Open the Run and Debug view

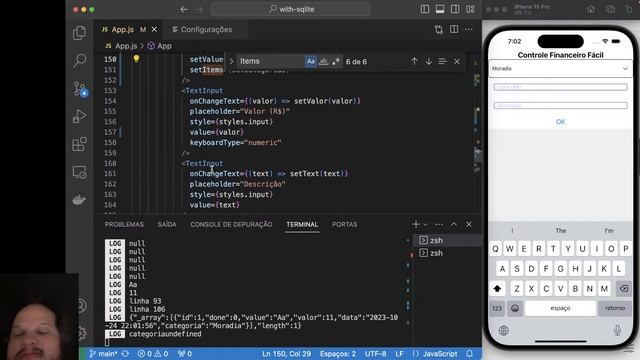79,116
